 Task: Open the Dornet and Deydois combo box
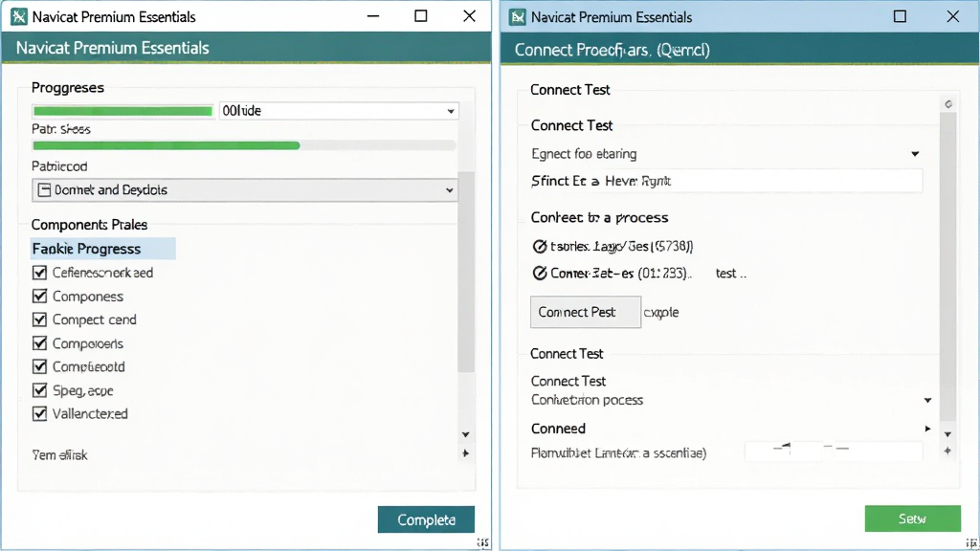tap(244, 190)
